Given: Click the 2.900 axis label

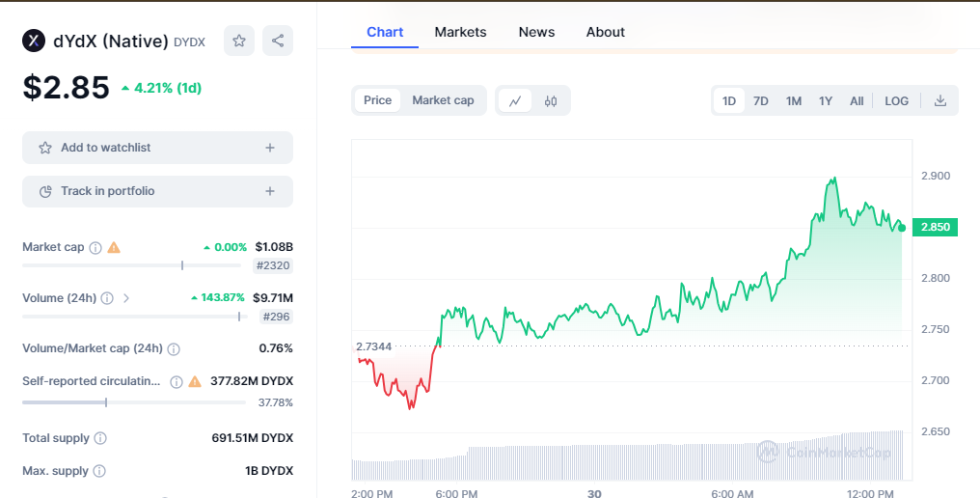Looking at the screenshot, I should point(936,176).
